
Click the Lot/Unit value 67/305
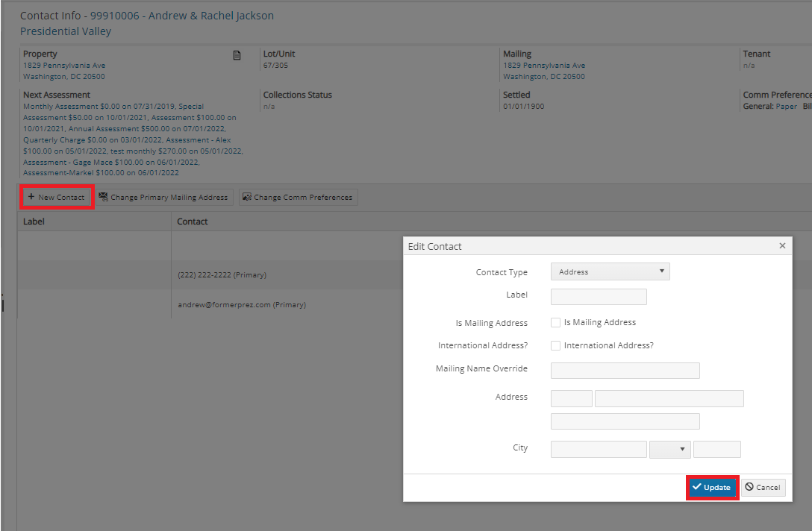pos(275,65)
